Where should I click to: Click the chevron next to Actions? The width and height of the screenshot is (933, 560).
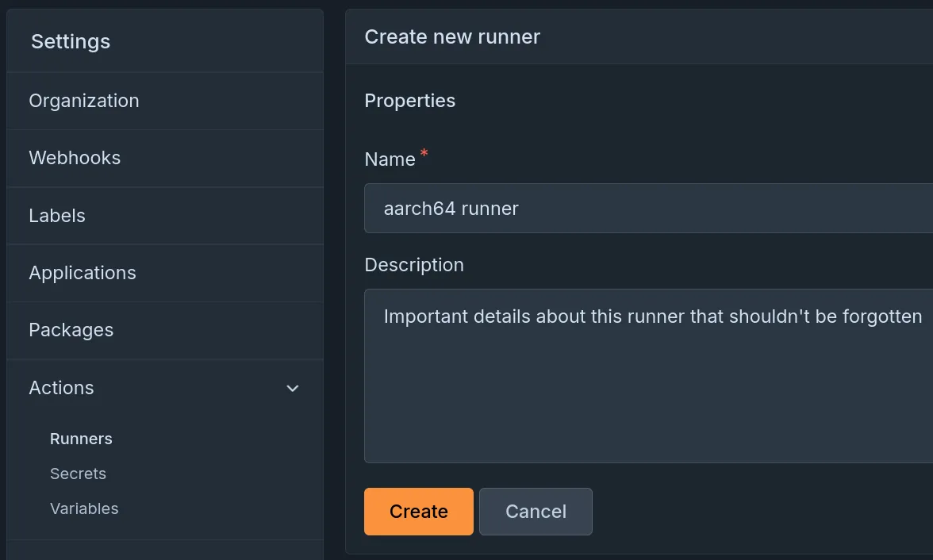click(292, 388)
